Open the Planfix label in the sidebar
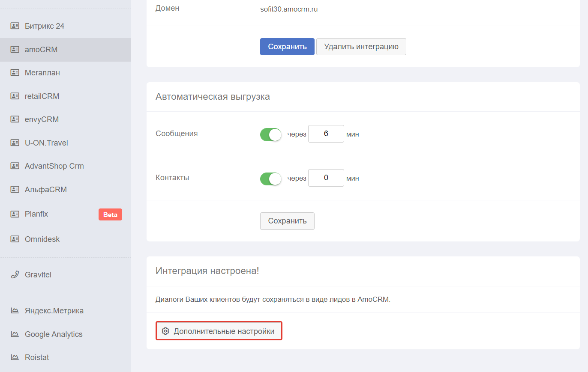The height and width of the screenshot is (372, 588). point(36,214)
